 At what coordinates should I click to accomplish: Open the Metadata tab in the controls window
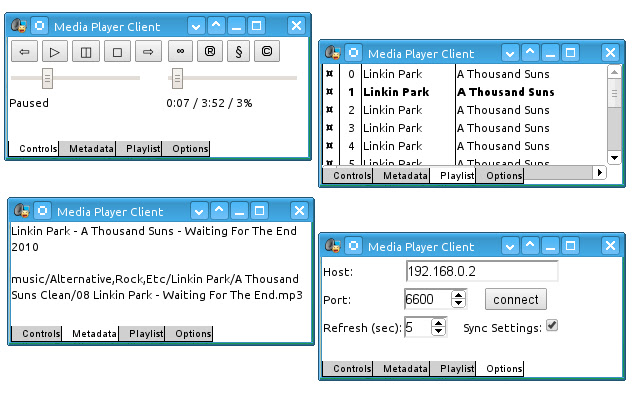point(90,149)
